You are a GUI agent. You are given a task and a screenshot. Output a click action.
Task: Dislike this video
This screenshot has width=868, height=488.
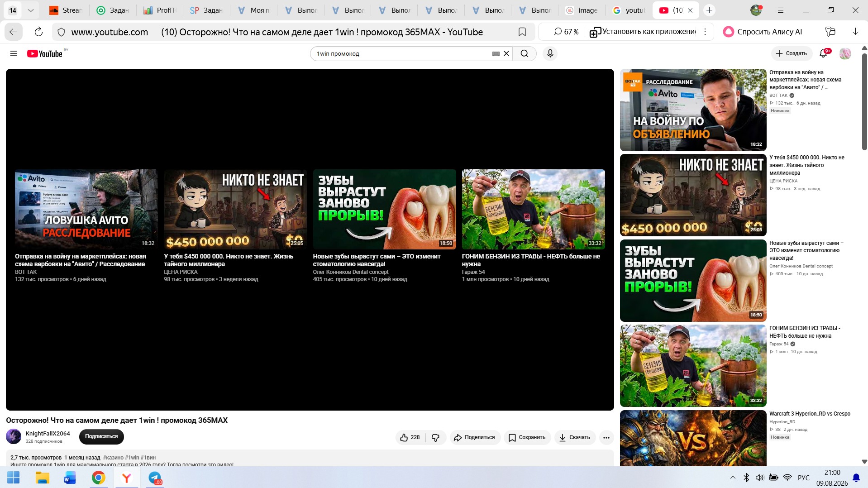pos(436,437)
